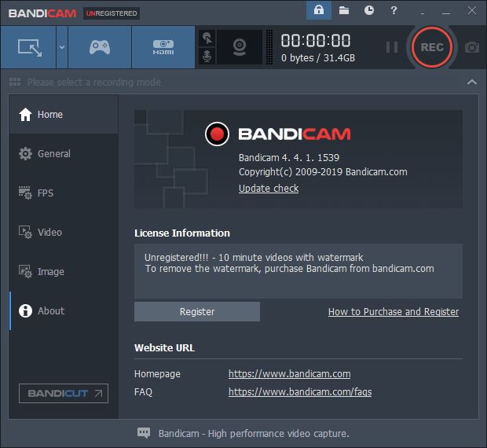Viewport: 487px width, 448px height.
Task: Click the pause recording button
Action: pyautogui.click(x=392, y=47)
